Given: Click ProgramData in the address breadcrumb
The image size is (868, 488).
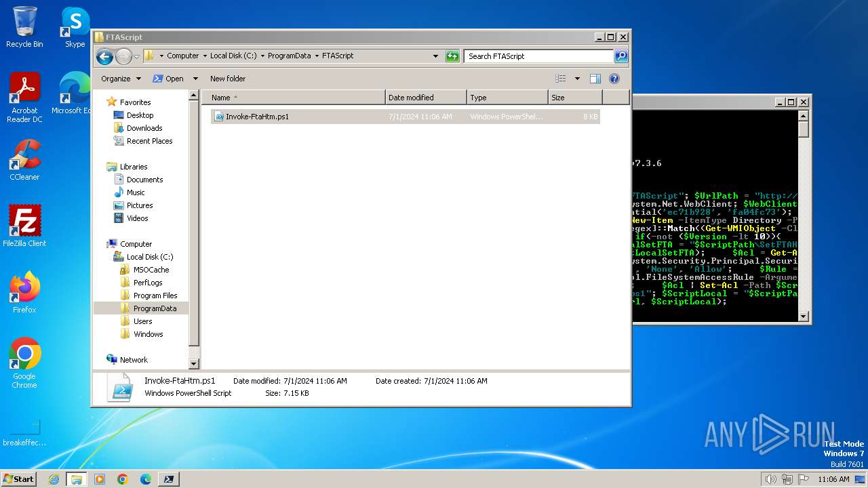Looking at the screenshot, I should click(290, 56).
